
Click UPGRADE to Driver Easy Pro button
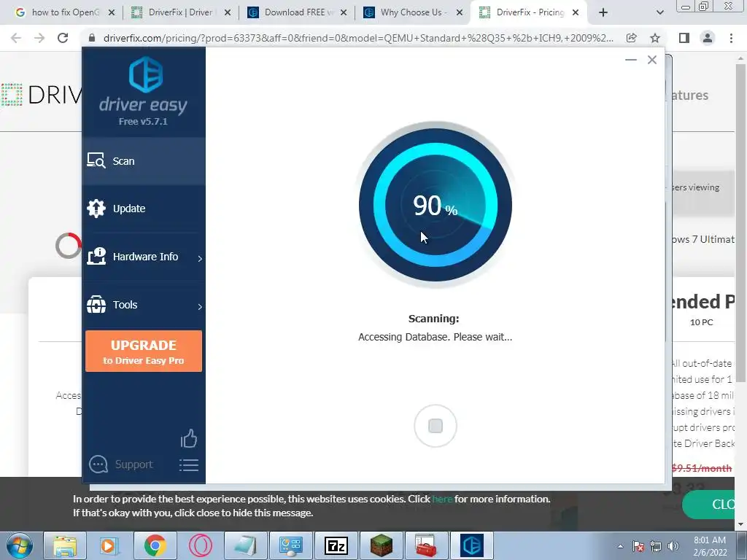point(144,351)
